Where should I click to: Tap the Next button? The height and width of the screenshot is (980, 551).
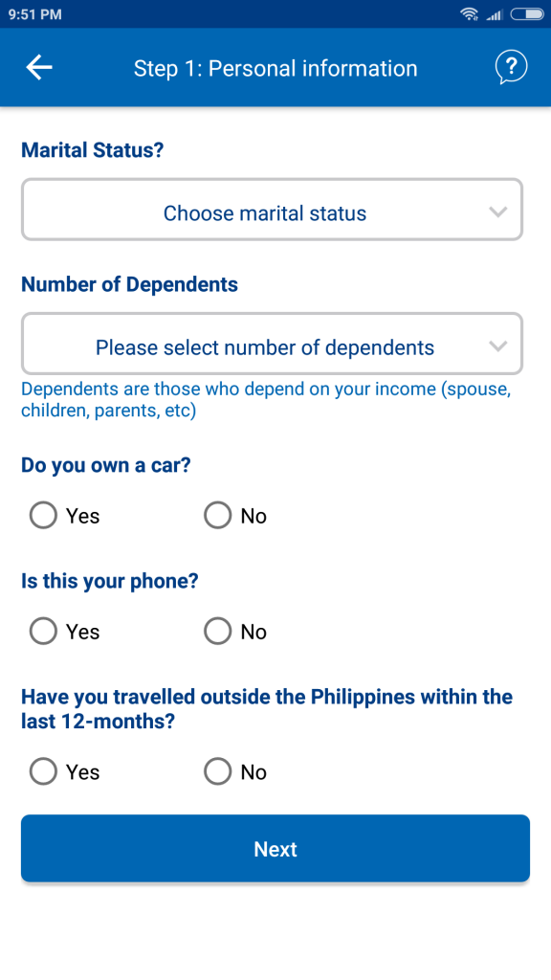(x=275, y=848)
